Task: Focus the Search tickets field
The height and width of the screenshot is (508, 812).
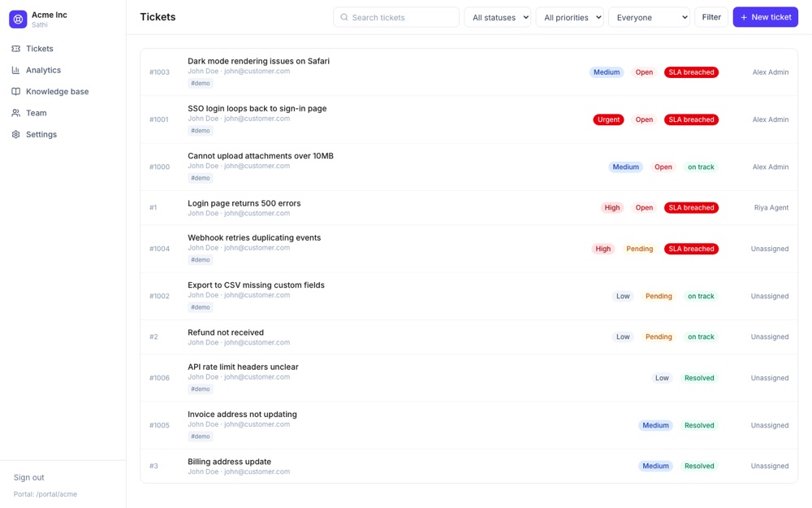Action: pyautogui.click(x=396, y=17)
